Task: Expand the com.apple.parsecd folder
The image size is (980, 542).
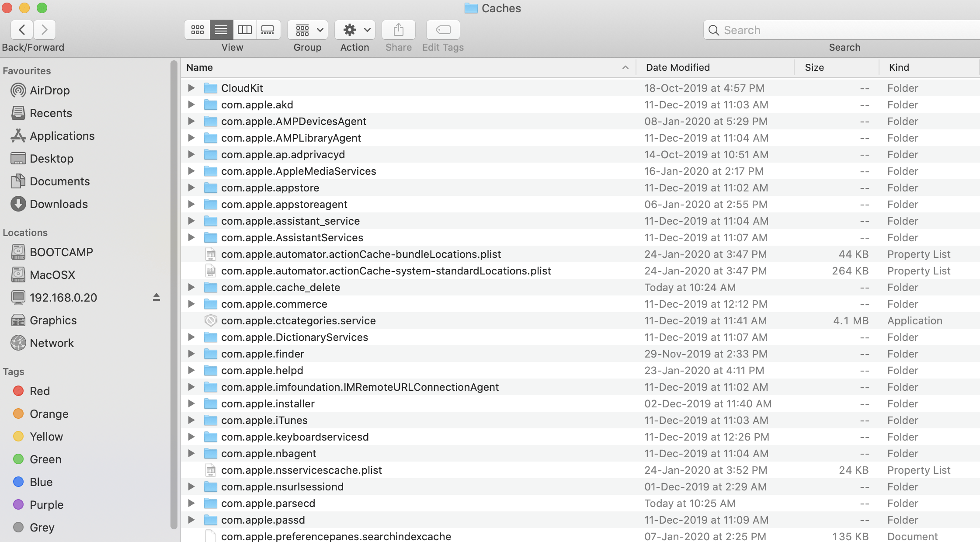Action: click(x=191, y=503)
